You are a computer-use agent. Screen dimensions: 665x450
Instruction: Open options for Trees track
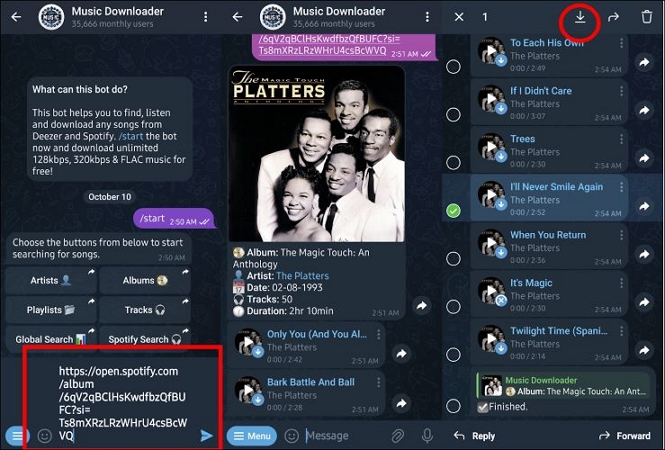click(x=621, y=139)
